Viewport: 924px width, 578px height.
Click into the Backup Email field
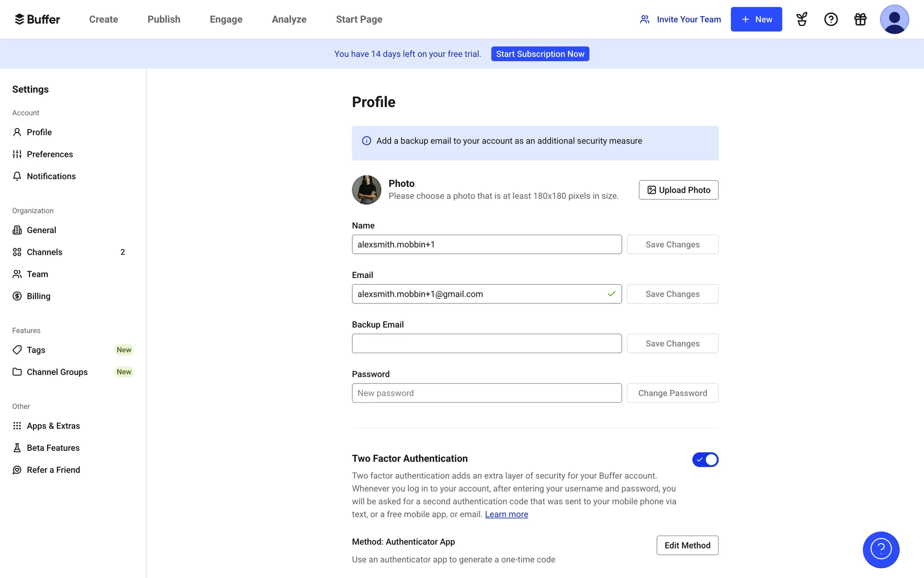click(x=487, y=343)
